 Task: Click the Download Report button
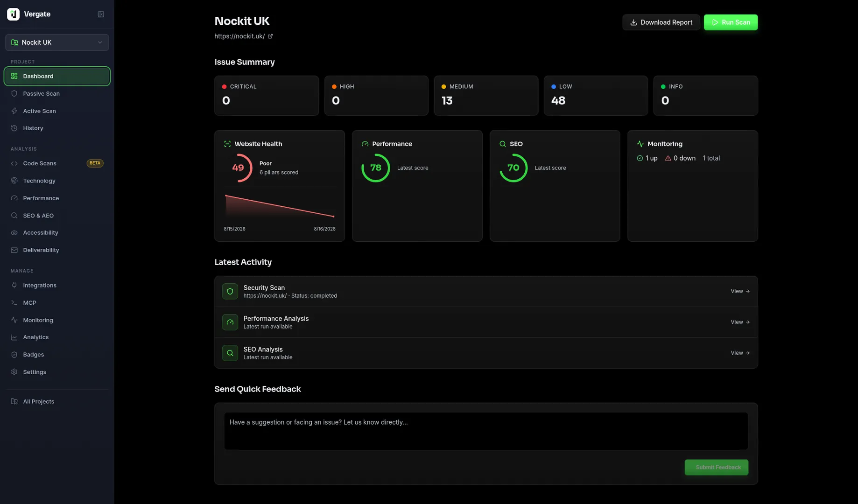point(661,22)
